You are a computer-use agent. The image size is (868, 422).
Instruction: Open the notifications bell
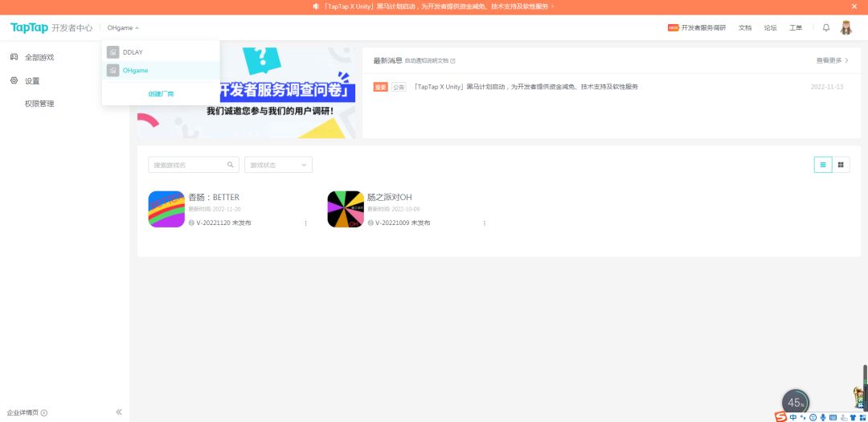point(826,27)
